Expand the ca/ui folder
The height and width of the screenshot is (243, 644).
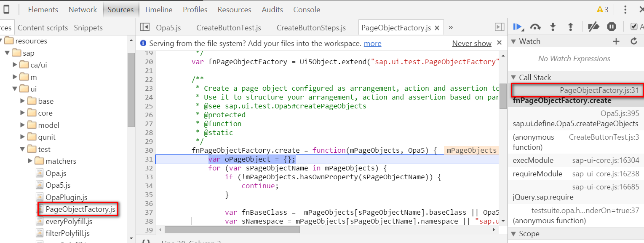15,65
